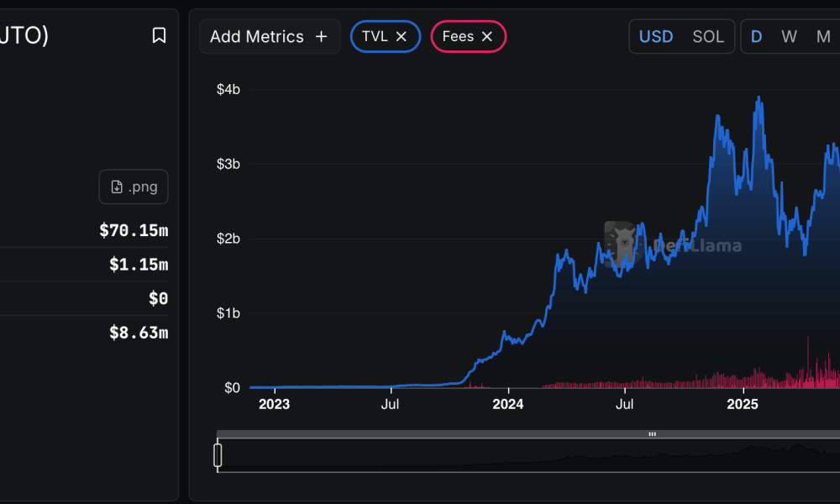Click the plus icon beside Add Metrics
This screenshot has height=504, width=840.
[x=321, y=37]
